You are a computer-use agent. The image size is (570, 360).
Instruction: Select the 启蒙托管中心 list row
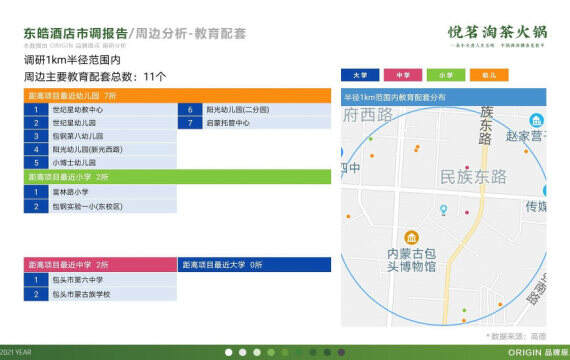point(254,123)
